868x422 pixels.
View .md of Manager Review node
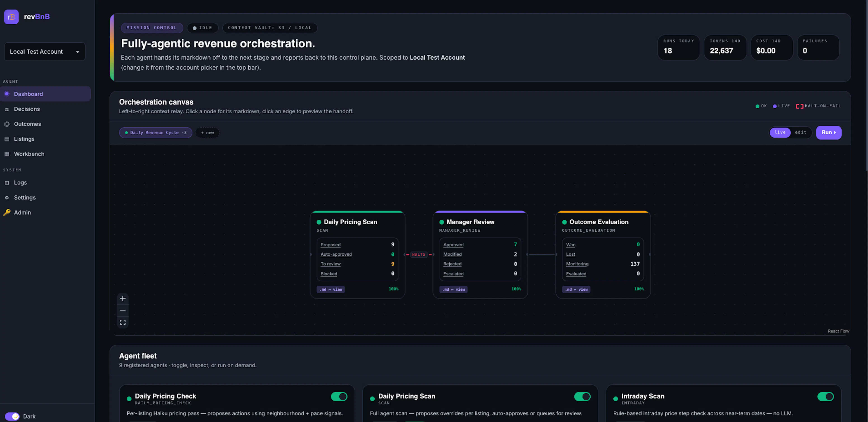point(453,289)
